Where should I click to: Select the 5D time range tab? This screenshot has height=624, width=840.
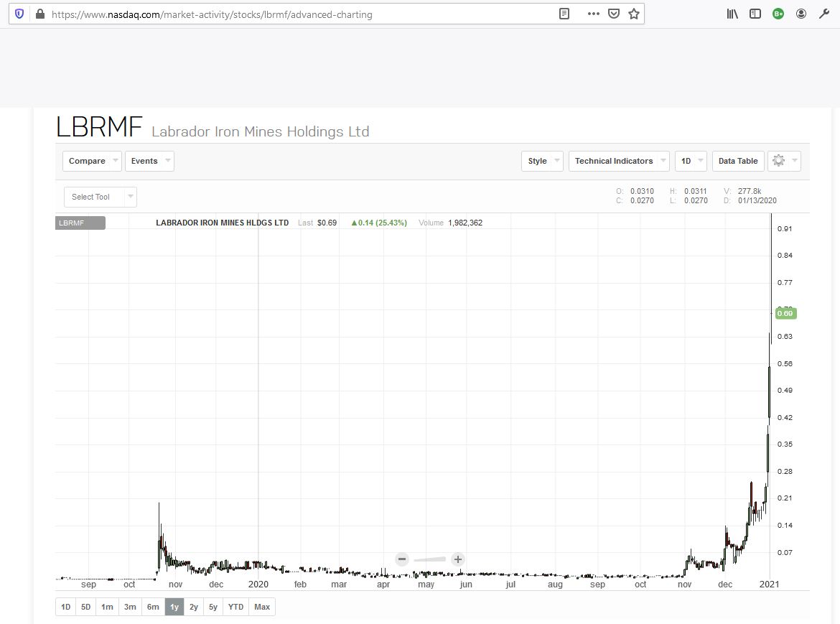pos(85,607)
